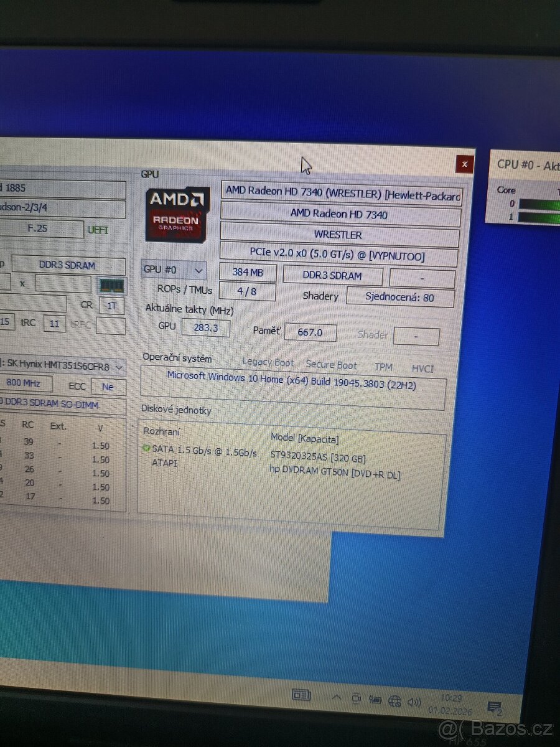The width and height of the screenshot is (560, 747).
Task: Toggle the UEFI indicator
Action: (97, 230)
